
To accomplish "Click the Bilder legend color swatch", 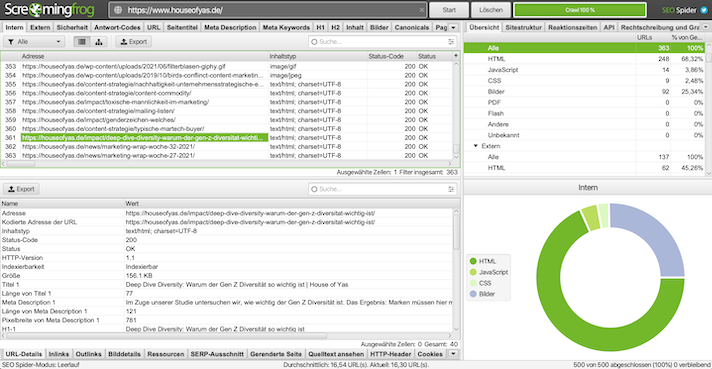I will click(473, 294).
